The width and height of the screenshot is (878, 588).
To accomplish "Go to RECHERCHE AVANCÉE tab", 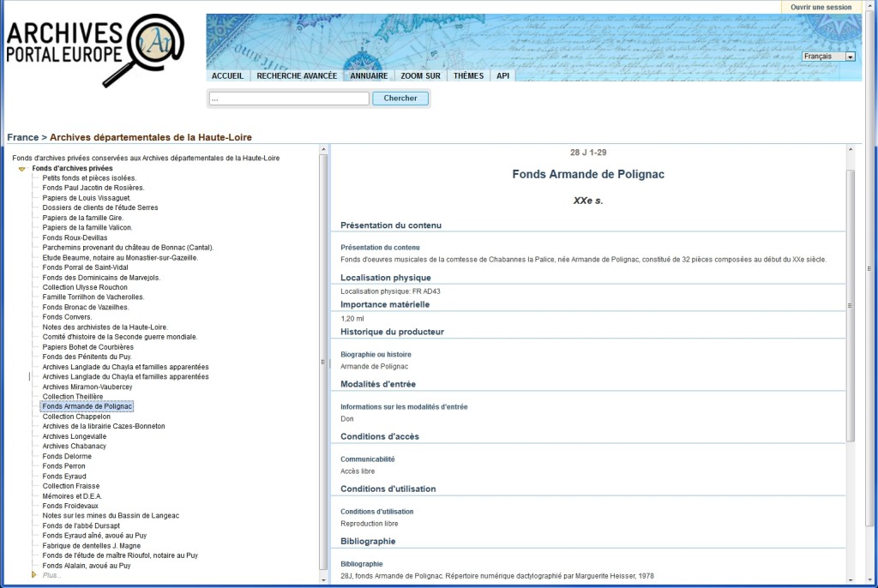I will click(x=297, y=75).
